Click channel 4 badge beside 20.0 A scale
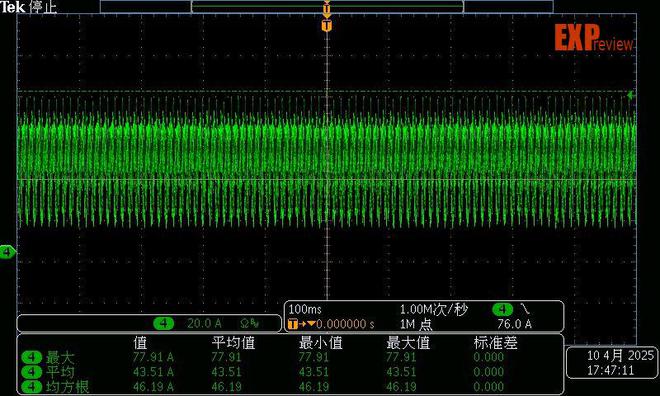Screen dimensions: 660x396 (x=164, y=323)
